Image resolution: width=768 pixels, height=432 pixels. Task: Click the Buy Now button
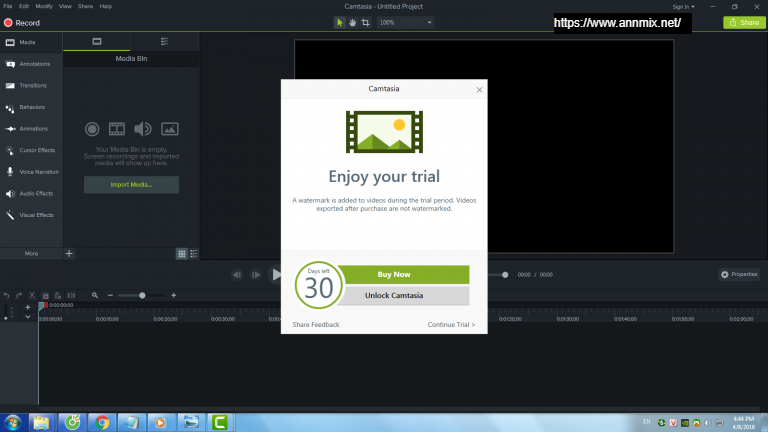click(403, 275)
